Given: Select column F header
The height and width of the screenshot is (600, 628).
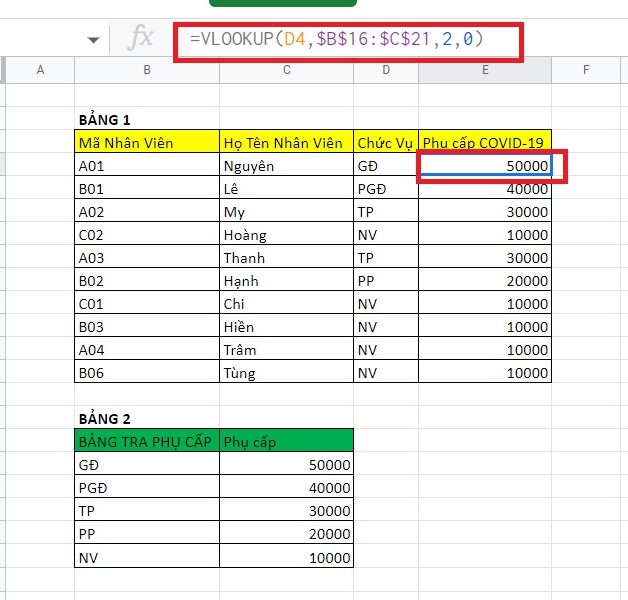Looking at the screenshot, I should pyautogui.click(x=586, y=70).
